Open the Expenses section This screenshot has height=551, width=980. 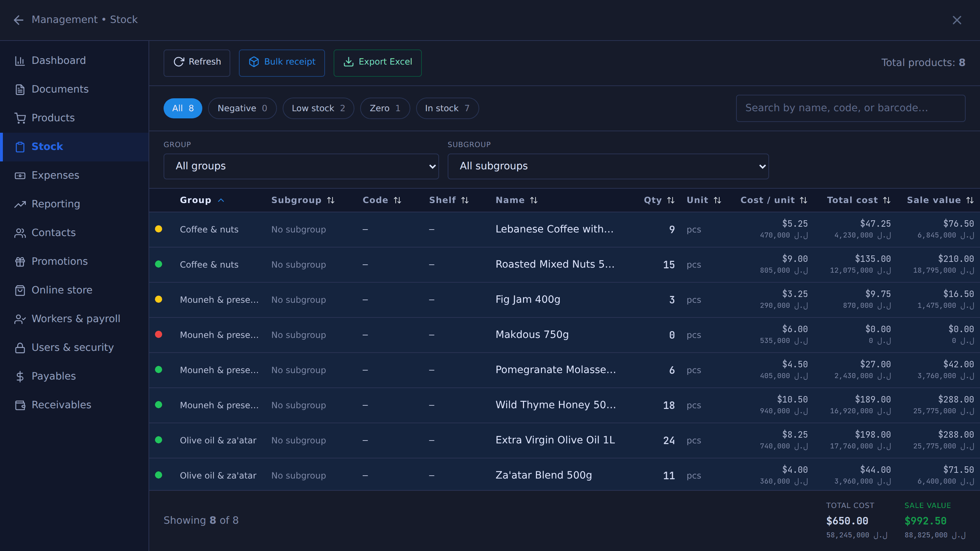click(x=74, y=175)
